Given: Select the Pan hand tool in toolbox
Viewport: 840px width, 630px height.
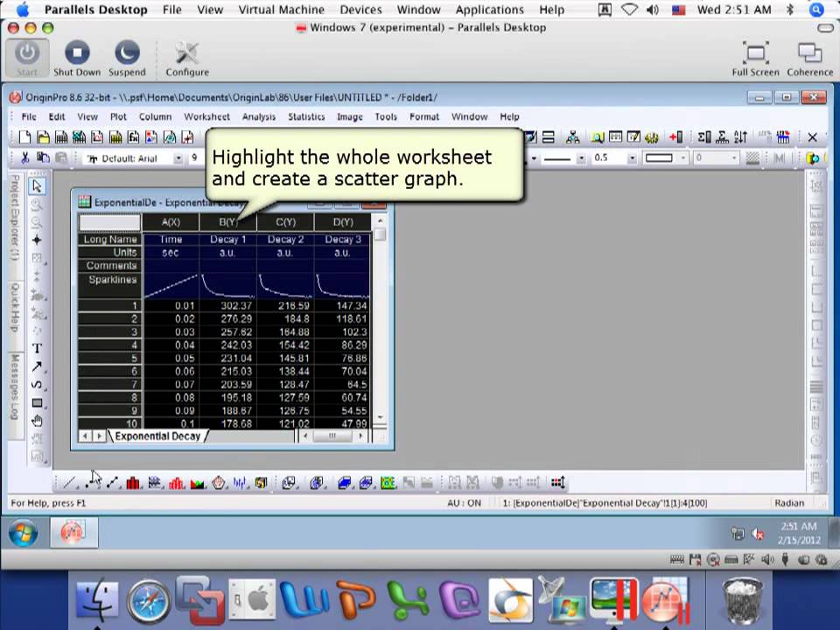Looking at the screenshot, I should [x=37, y=421].
